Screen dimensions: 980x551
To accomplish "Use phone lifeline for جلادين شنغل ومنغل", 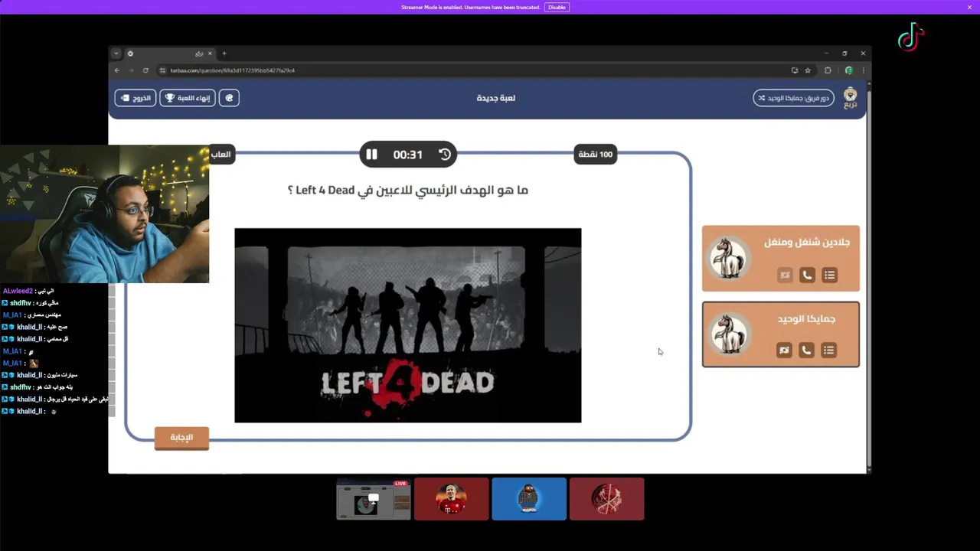I will point(807,275).
